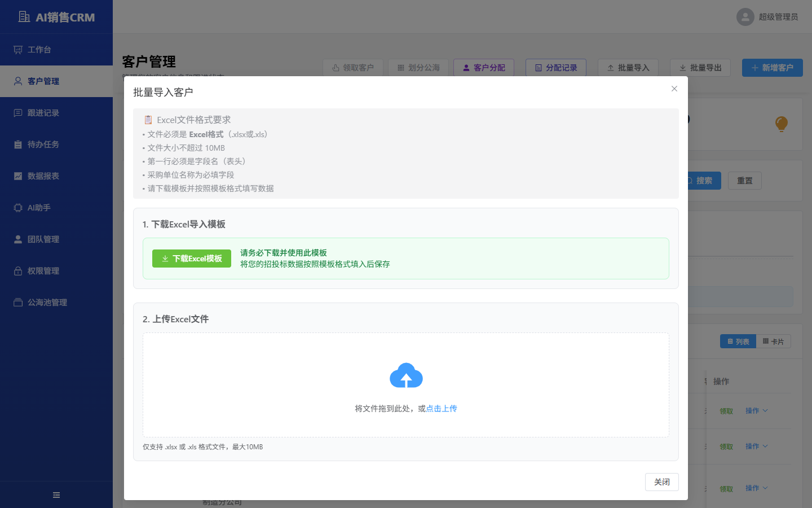Screen dimensions: 812x508
Task: Click the 跟进记录 chat icon
Action: [18, 113]
